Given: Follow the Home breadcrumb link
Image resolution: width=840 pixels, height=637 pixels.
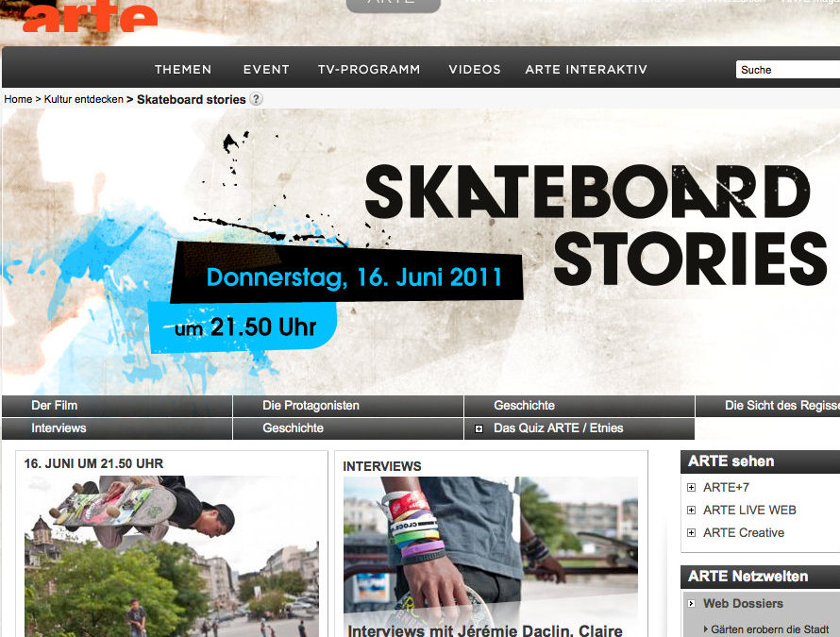Looking at the screenshot, I should click(18, 99).
